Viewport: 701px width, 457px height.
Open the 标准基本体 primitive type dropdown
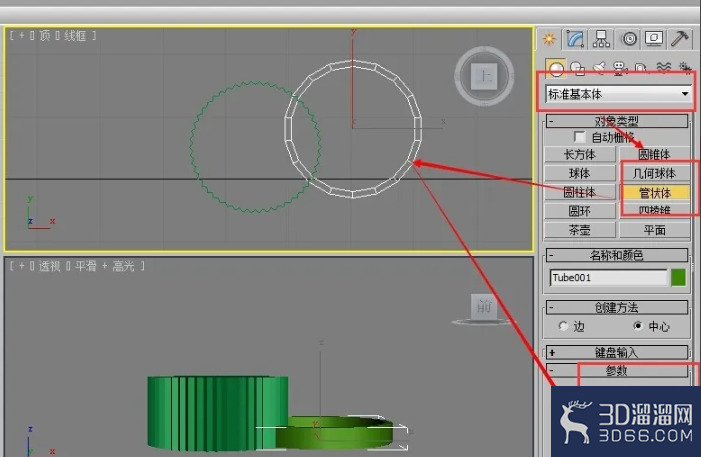point(618,94)
